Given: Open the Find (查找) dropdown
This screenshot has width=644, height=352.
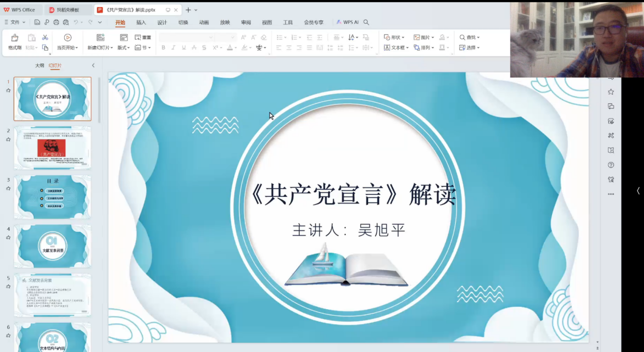Looking at the screenshot, I should (x=470, y=38).
